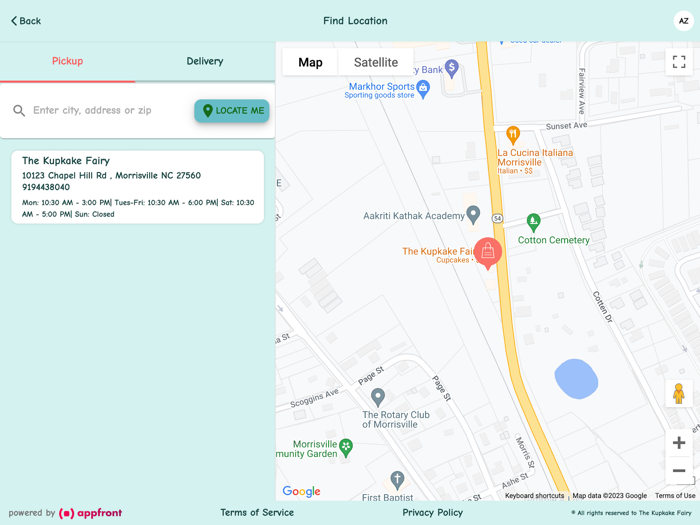700x525 pixels.
Task: Open the AZ profile avatar
Action: tap(683, 21)
